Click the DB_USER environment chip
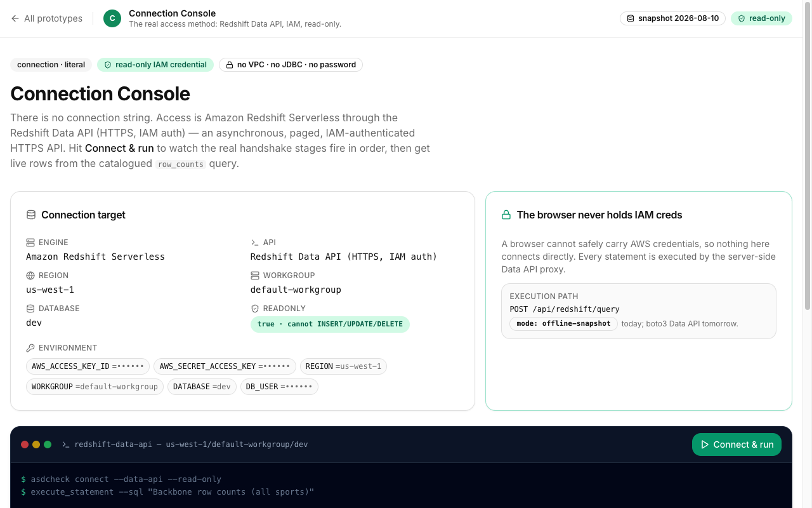 pyautogui.click(x=279, y=387)
